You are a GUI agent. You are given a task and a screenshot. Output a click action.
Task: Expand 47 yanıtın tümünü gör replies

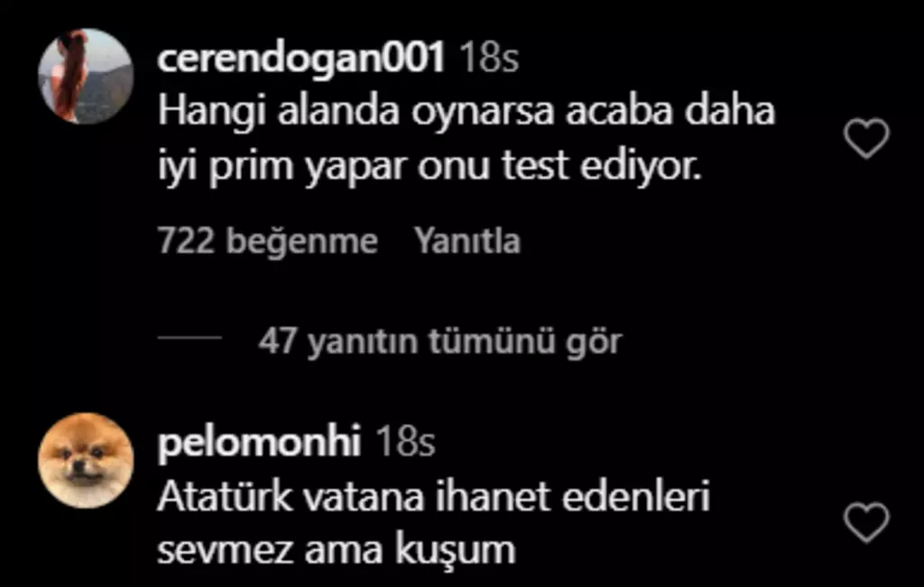[439, 341]
